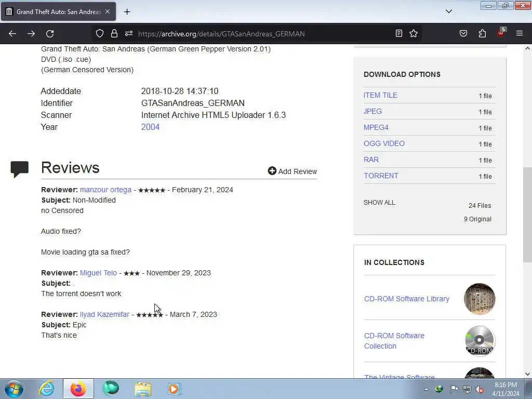This screenshot has width=532, height=399.
Task: Open the network tray icon
Action: click(467, 389)
